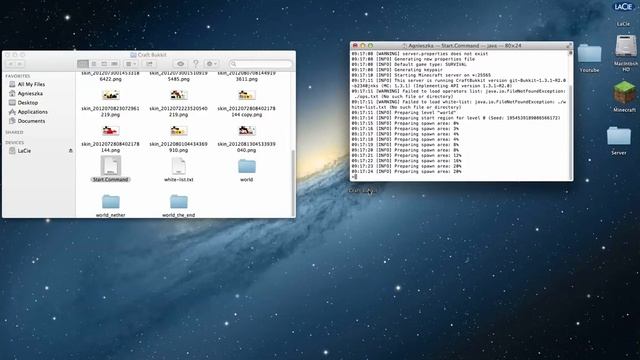Select the Macintosh HD desktop icon
The height and width of the screenshot is (360, 640).
(x=625, y=46)
